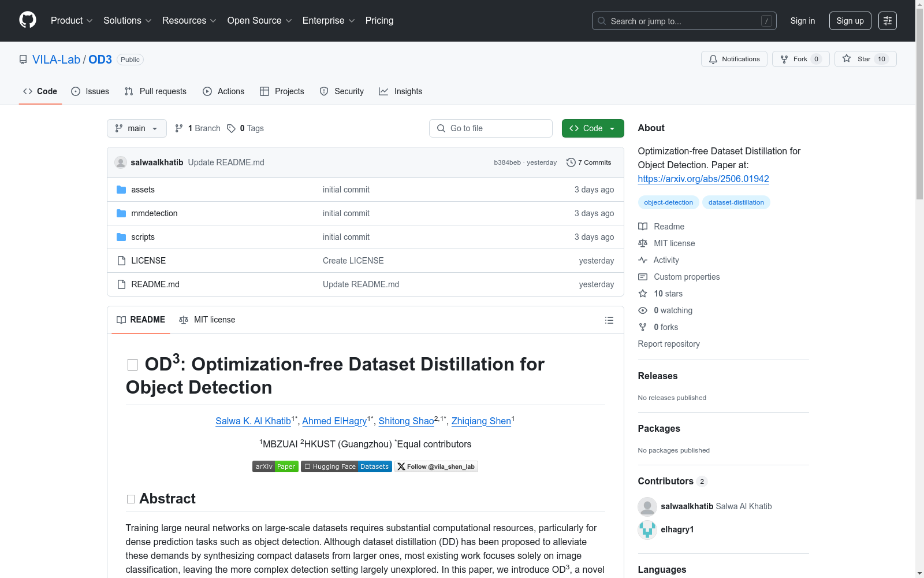924x578 pixels.
Task: Switch to the Insights tab
Action: pos(401,91)
